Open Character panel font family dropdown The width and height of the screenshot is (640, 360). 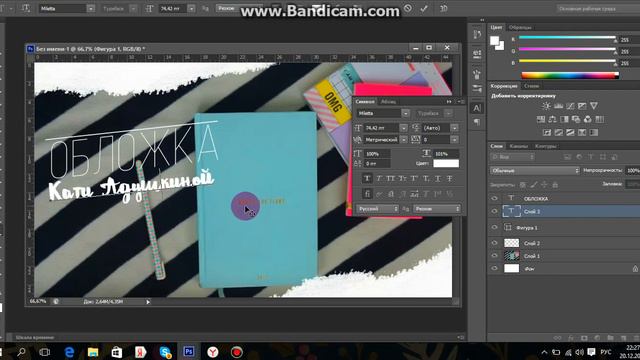coord(405,113)
